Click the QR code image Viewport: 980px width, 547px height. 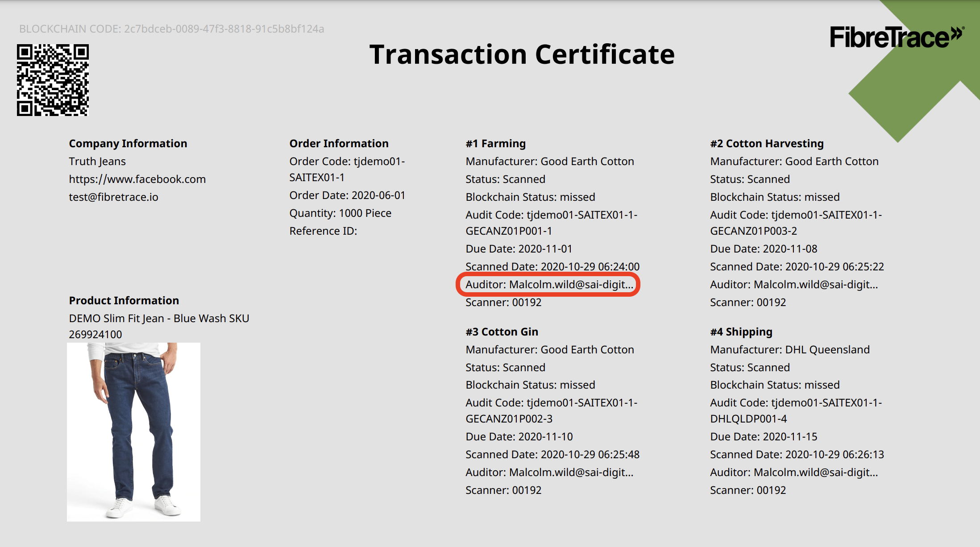tap(53, 80)
